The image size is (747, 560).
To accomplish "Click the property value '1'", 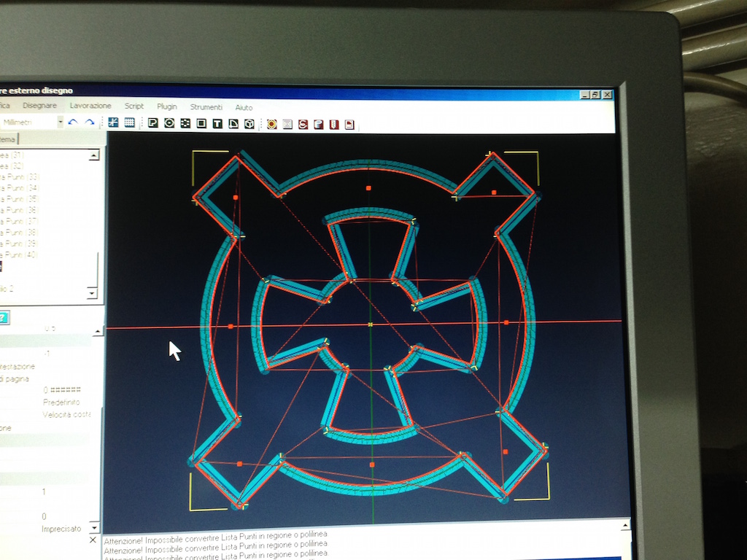I will click(44, 491).
